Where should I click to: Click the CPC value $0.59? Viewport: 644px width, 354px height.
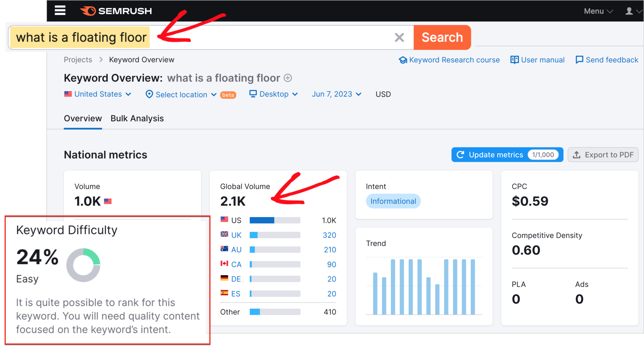click(530, 201)
